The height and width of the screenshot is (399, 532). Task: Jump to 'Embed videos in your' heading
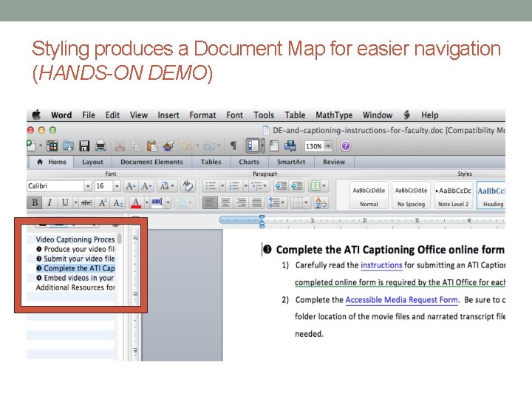[x=75, y=278]
